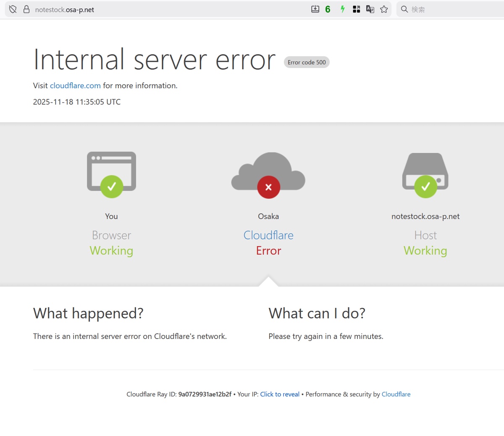Click the Working status under Host
504x436 pixels.
(425, 251)
